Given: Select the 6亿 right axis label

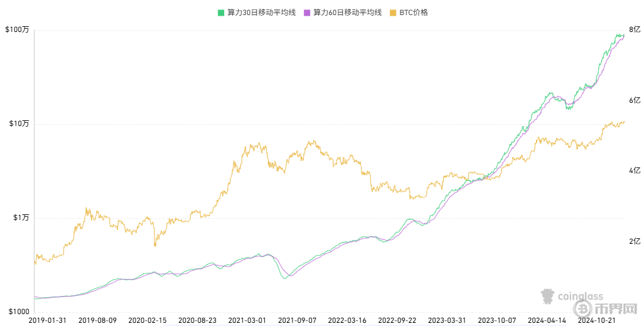Looking at the screenshot, I should [x=635, y=100].
